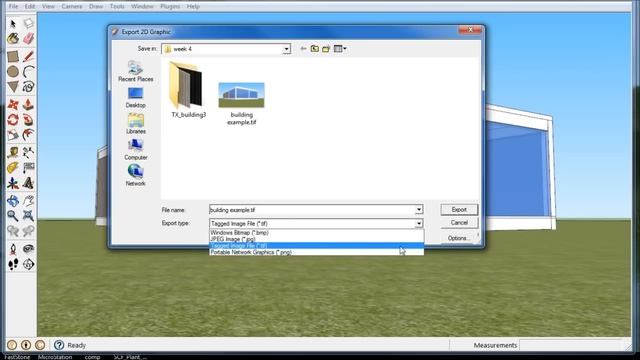Open the View menu
640x360 pixels.
click(48, 7)
